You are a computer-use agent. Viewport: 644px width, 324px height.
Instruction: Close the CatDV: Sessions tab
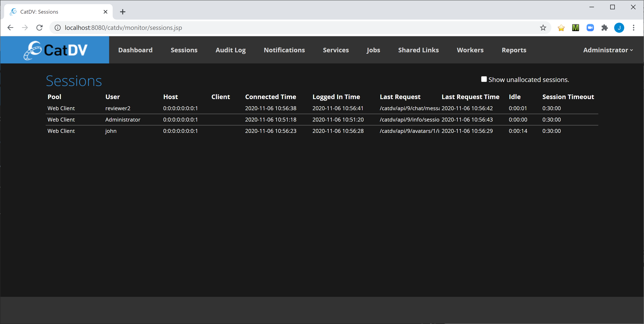[105, 12]
